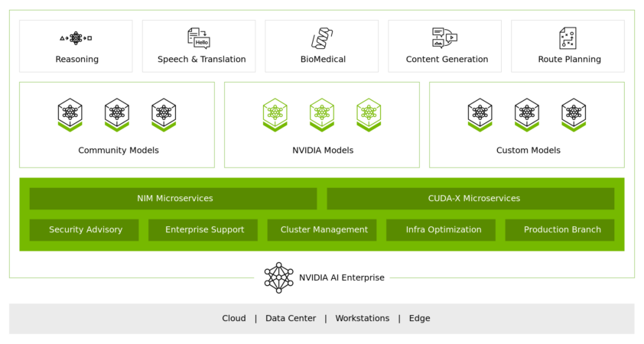Click the NIM Microservices bar
644x344 pixels.
174,199
